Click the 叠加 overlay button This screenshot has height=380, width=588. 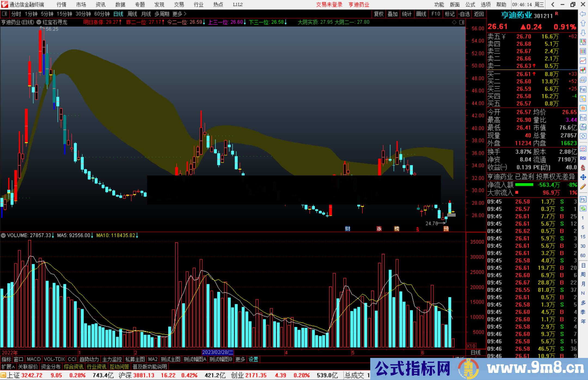(393, 14)
